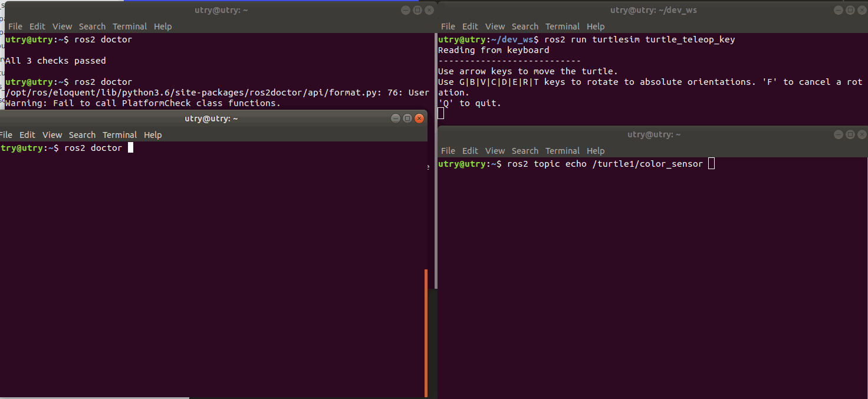Open Terminal menu in the color_sensor terminal
Viewport: 868px width, 399px height.
click(x=563, y=151)
